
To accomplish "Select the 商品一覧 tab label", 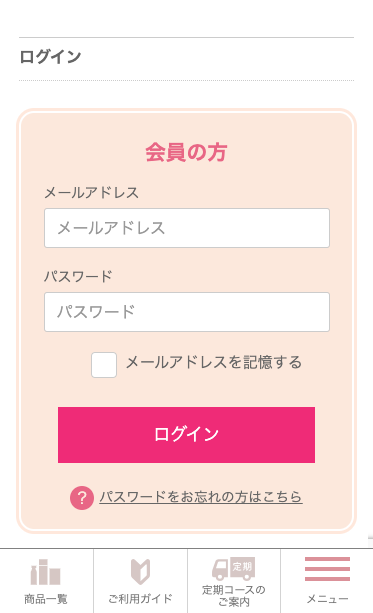I will (x=46, y=599).
